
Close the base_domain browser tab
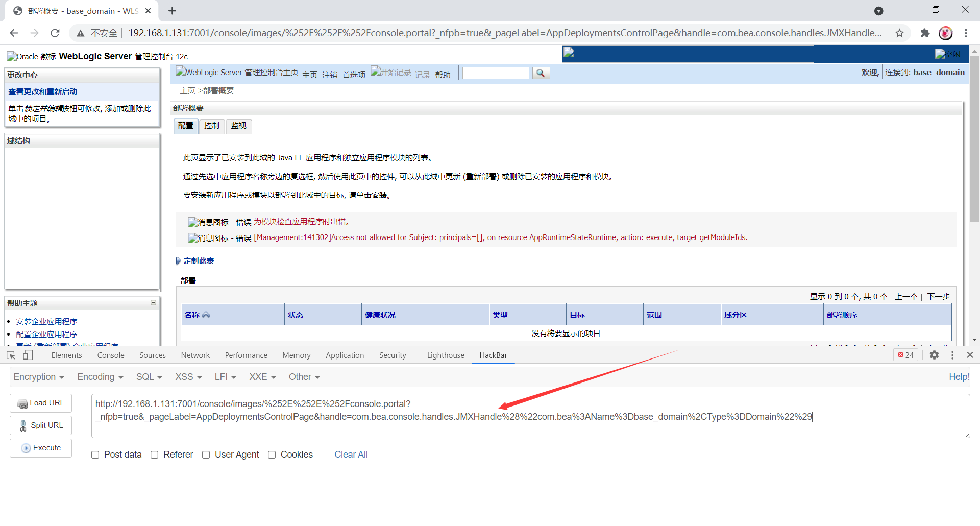point(148,11)
